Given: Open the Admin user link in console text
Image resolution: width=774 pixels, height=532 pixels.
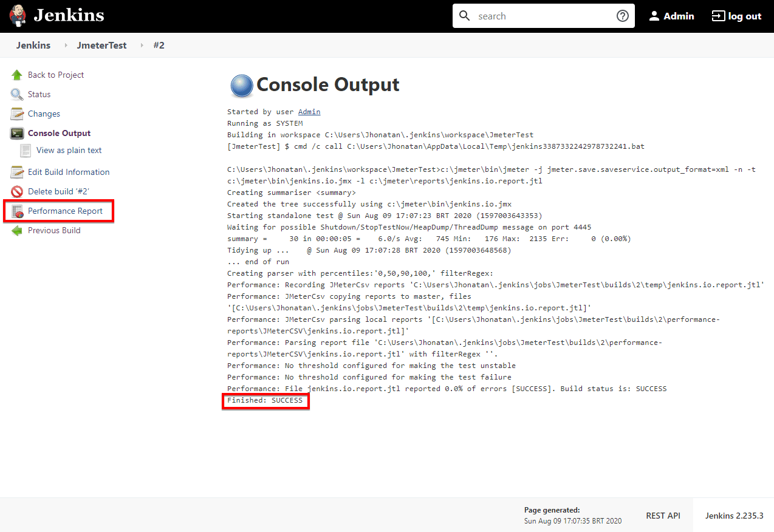Looking at the screenshot, I should point(309,112).
